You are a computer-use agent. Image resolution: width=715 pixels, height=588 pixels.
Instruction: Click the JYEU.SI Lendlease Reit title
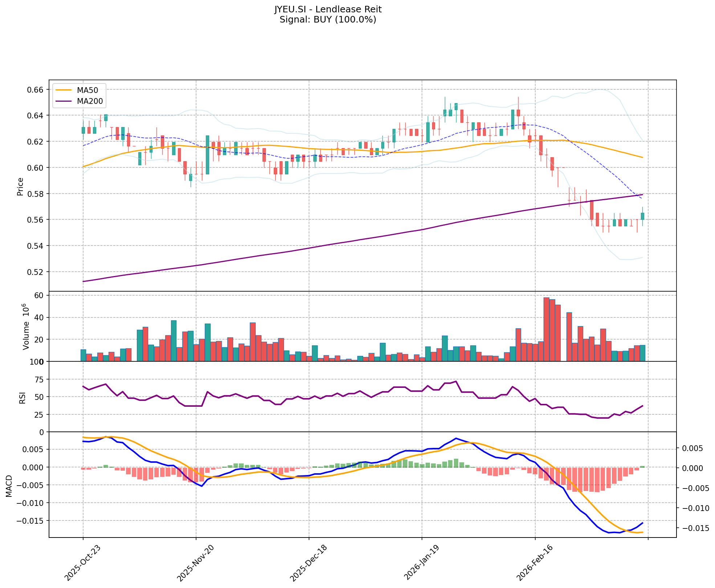328,9
